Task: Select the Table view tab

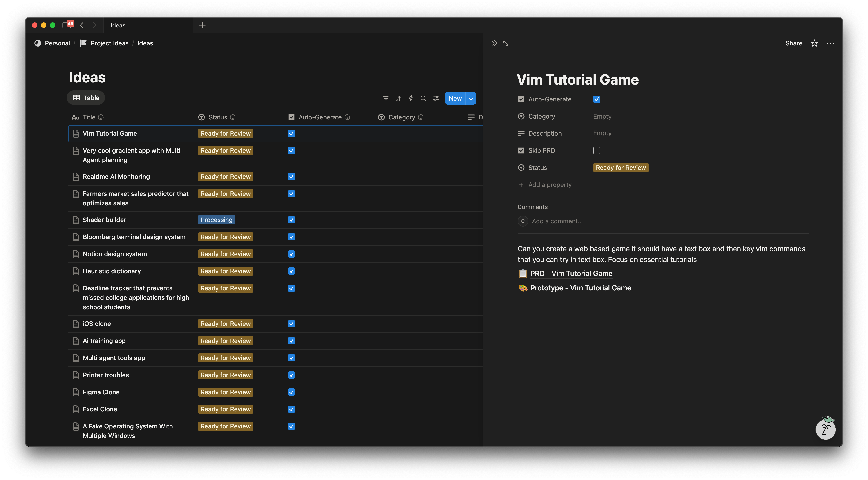Action: click(86, 98)
